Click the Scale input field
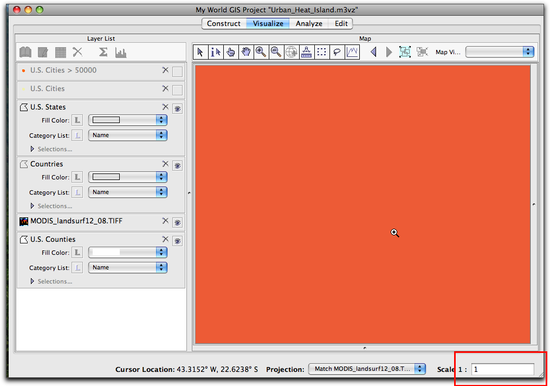The image size is (550, 386). point(503,369)
